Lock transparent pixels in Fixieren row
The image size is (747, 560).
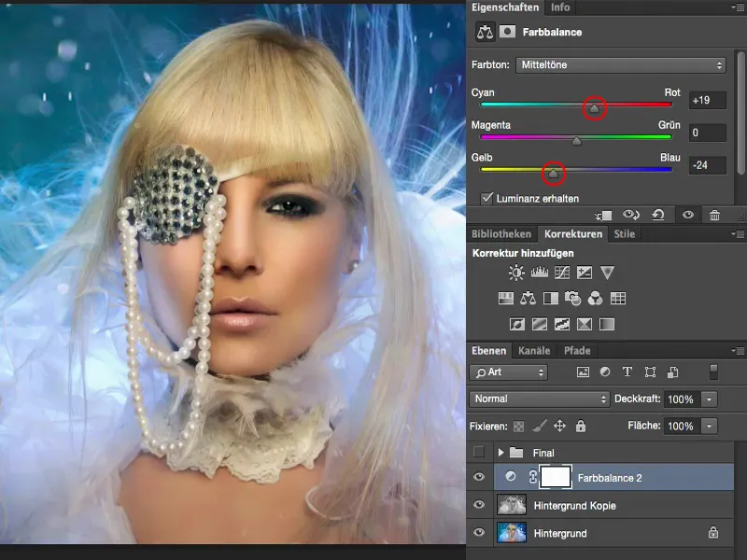[518, 427]
